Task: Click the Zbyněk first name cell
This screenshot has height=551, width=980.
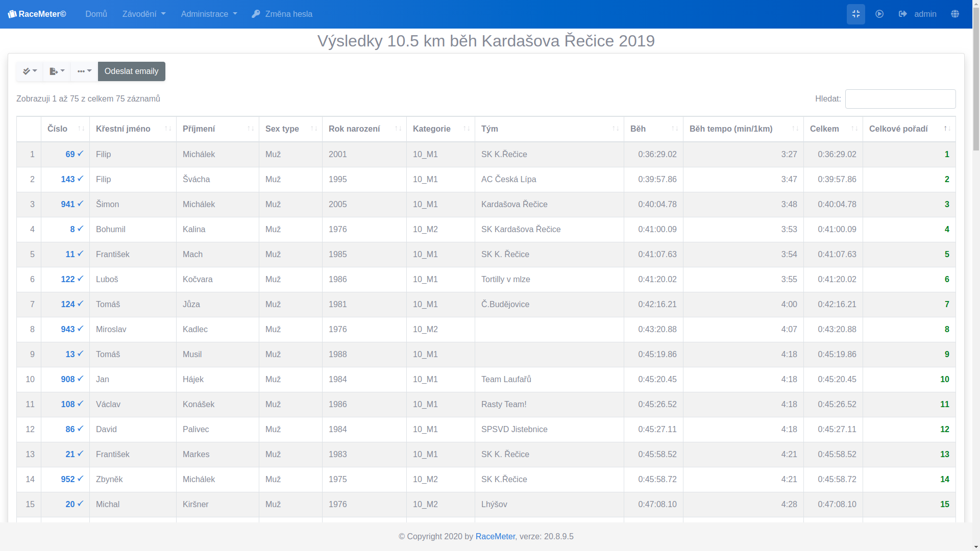Action: pyautogui.click(x=133, y=480)
